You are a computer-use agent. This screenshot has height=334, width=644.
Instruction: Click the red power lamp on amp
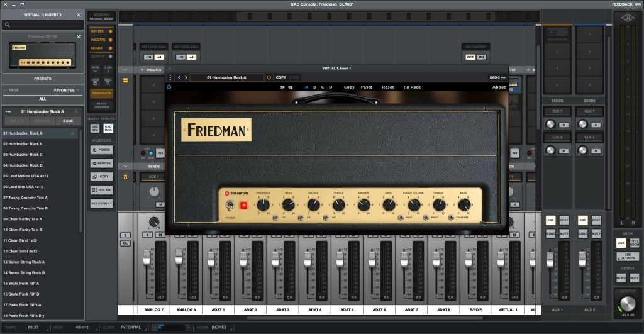243,205
